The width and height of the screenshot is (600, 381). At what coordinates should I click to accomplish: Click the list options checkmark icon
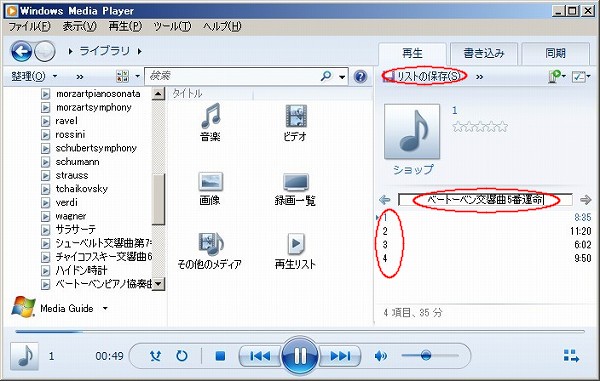(578, 77)
